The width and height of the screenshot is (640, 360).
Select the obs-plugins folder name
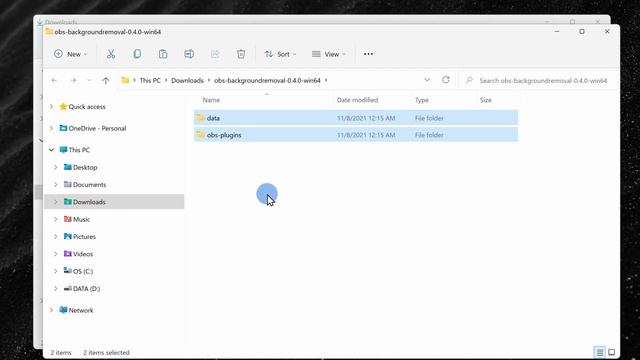pos(224,135)
